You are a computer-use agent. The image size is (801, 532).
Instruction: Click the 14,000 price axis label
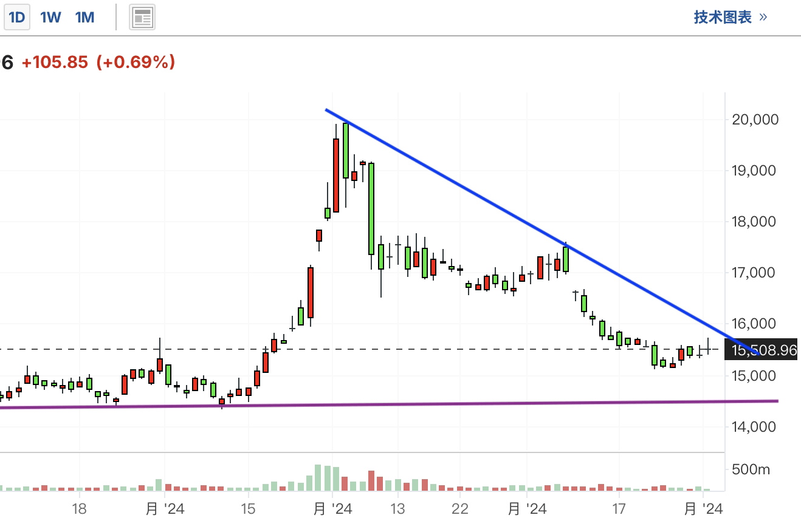[x=755, y=426]
